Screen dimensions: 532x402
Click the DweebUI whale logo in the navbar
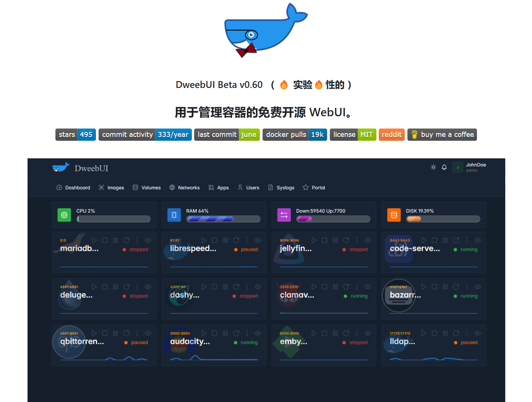pyautogui.click(x=61, y=168)
